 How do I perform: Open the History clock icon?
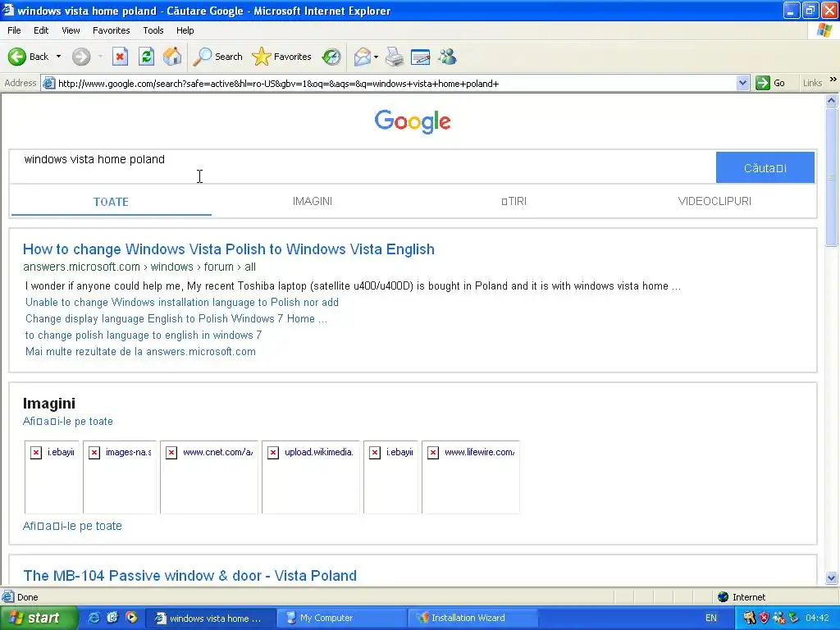331,57
